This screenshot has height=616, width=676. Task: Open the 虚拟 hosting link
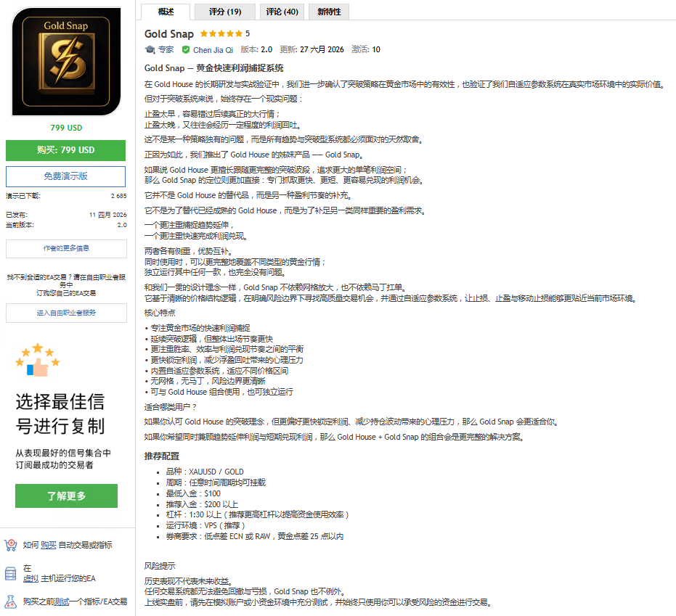coord(30,578)
